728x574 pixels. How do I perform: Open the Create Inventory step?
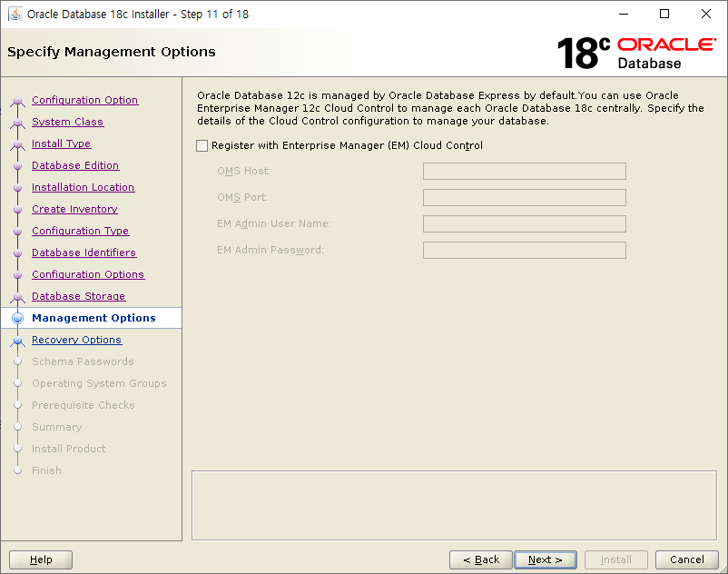point(74,209)
